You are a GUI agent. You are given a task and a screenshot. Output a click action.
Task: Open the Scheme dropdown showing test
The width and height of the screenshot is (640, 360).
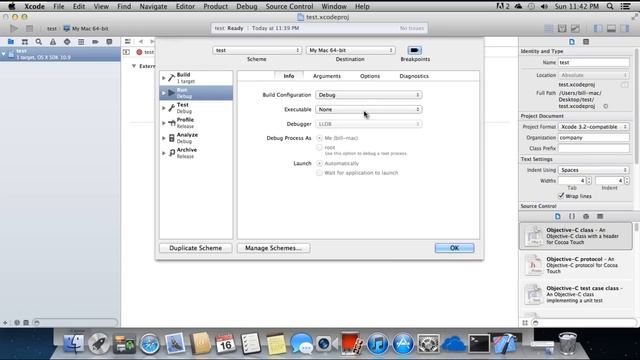click(257, 50)
